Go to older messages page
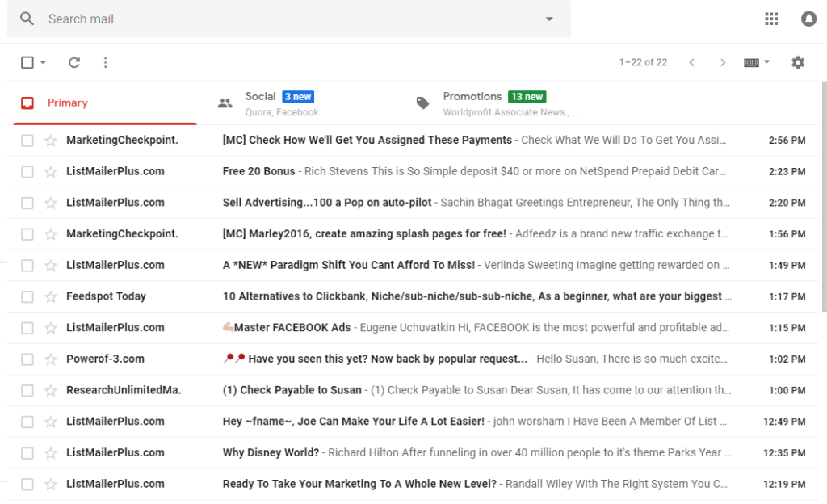Image resolution: width=827 pixels, height=504 pixels. click(x=723, y=63)
